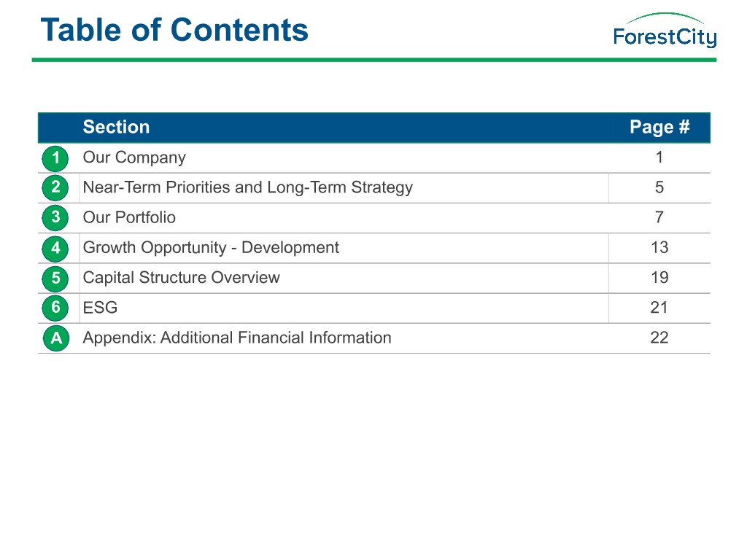
Task: Click the green circle numbered 2
Action: click(x=55, y=187)
